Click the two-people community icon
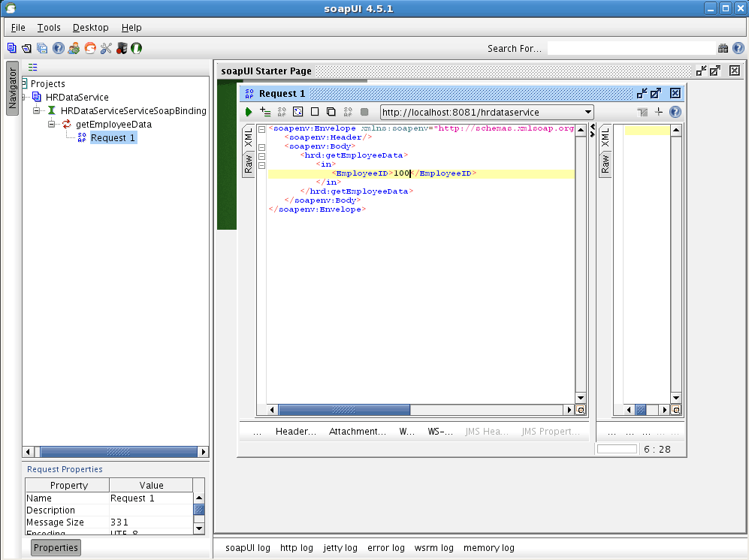749x560 pixels. pyautogui.click(x=74, y=48)
